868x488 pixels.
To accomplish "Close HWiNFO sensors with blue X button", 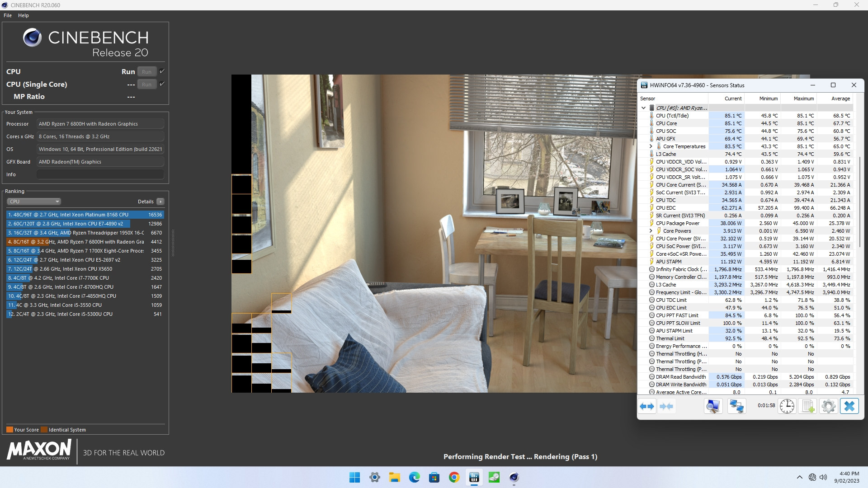I will (849, 406).
